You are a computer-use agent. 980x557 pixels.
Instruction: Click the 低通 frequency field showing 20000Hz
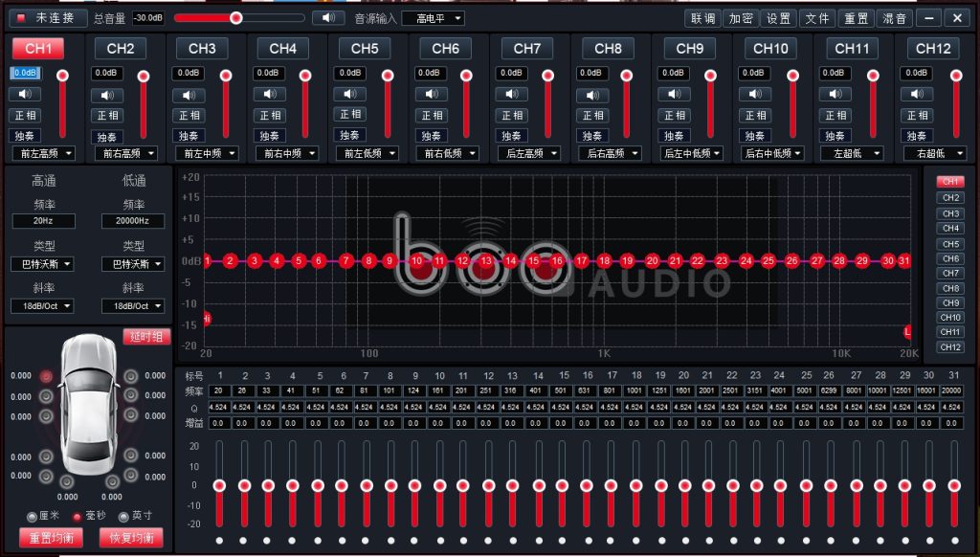(x=133, y=221)
